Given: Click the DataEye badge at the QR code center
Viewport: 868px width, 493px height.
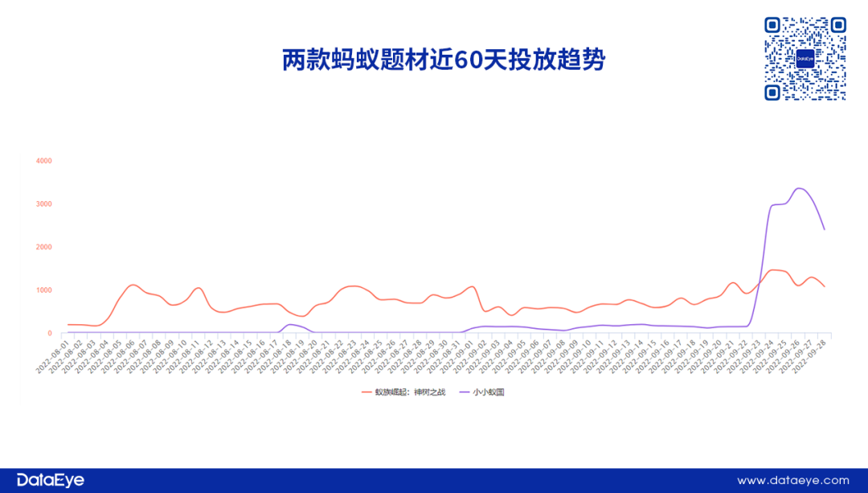Looking at the screenshot, I should click(x=805, y=59).
